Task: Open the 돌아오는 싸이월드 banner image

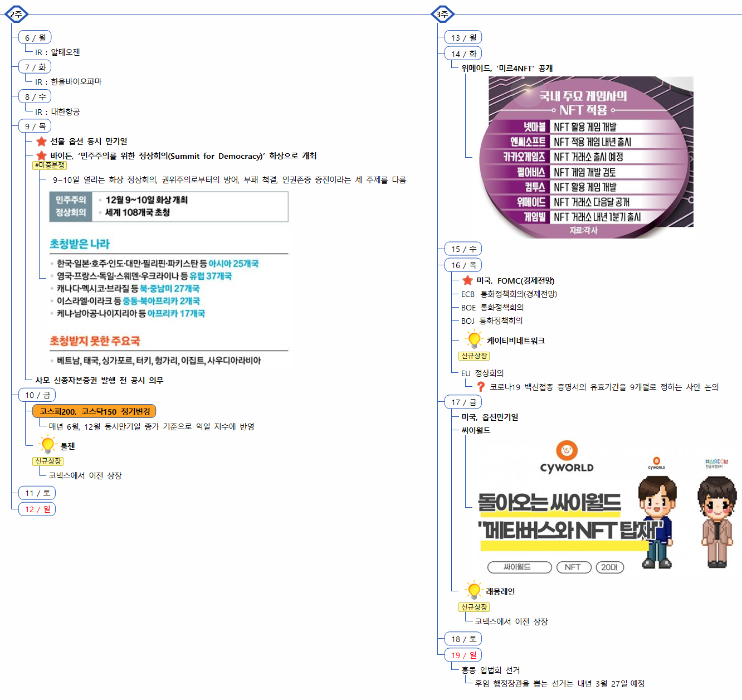Action: 608,506
